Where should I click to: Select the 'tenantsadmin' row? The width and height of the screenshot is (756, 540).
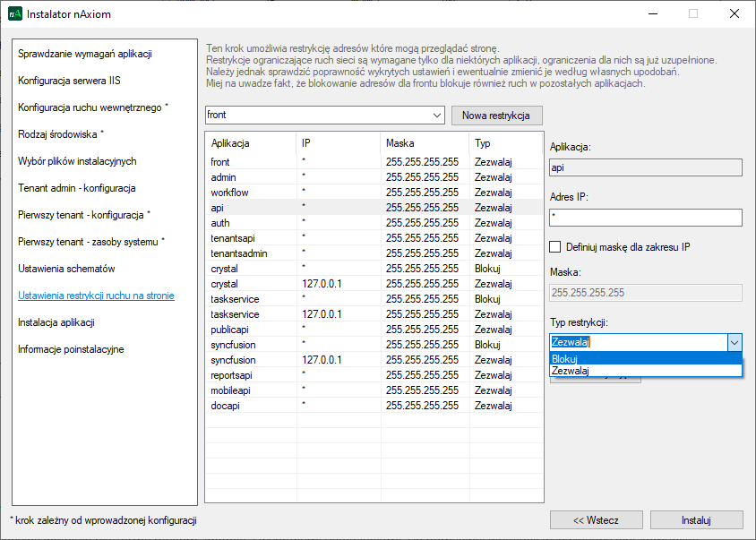coord(374,253)
